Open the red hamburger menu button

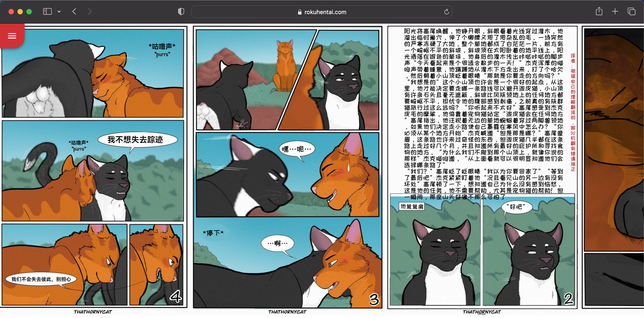12,36
